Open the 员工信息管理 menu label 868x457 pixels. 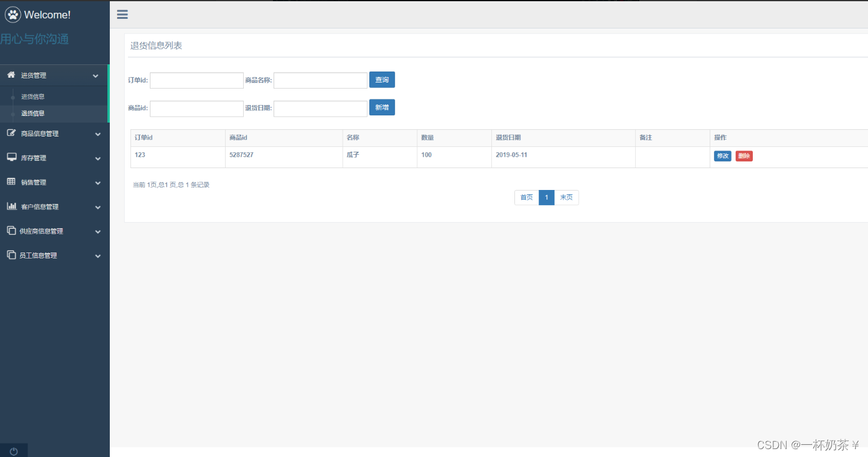(x=38, y=256)
